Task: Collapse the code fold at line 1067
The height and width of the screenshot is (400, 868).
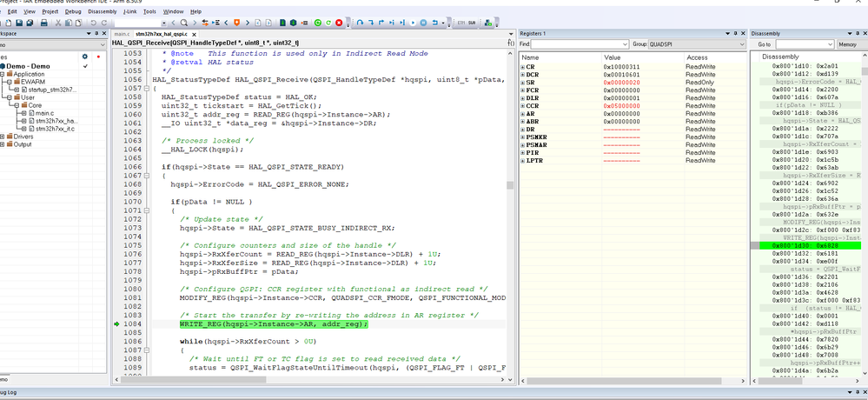Action: click(x=147, y=176)
